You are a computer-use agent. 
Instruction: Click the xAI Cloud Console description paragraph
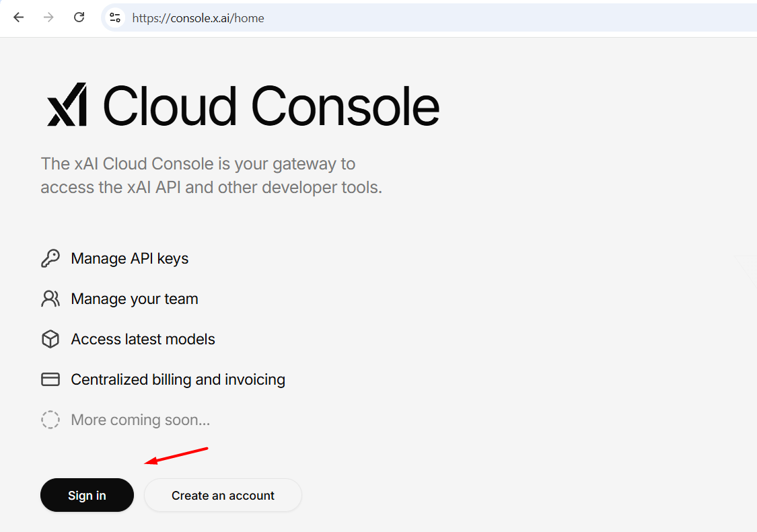click(211, 176)
